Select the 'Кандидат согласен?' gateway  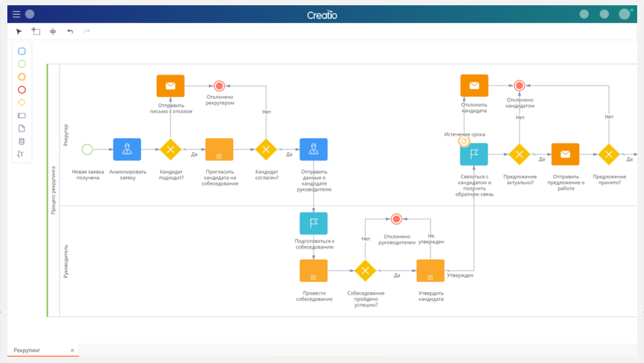pyautogui.click(x=266, y=149)
